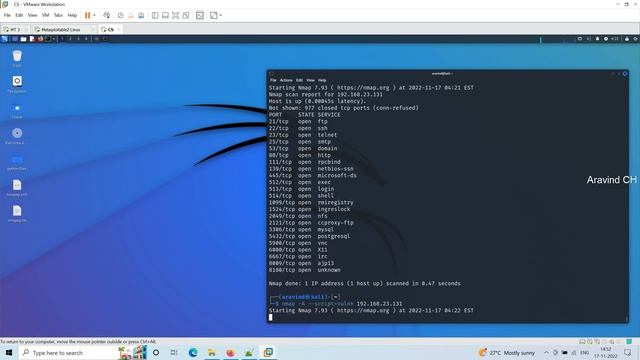Screen dimensions: 640x360
Task: Click the Windows Start button
Action: click(9, 352)
